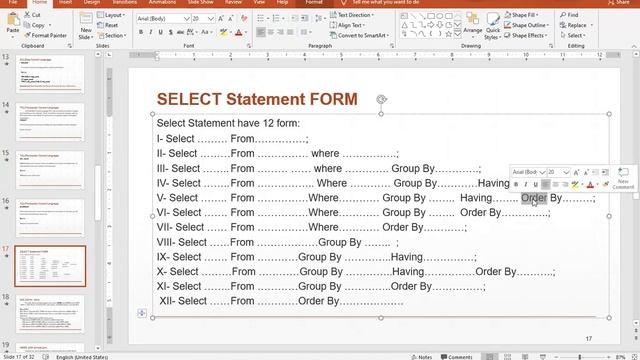Clear all formatting in ribbon Font group
The width and height of the screenshot is (640, 360).
(x=244, y=19)
